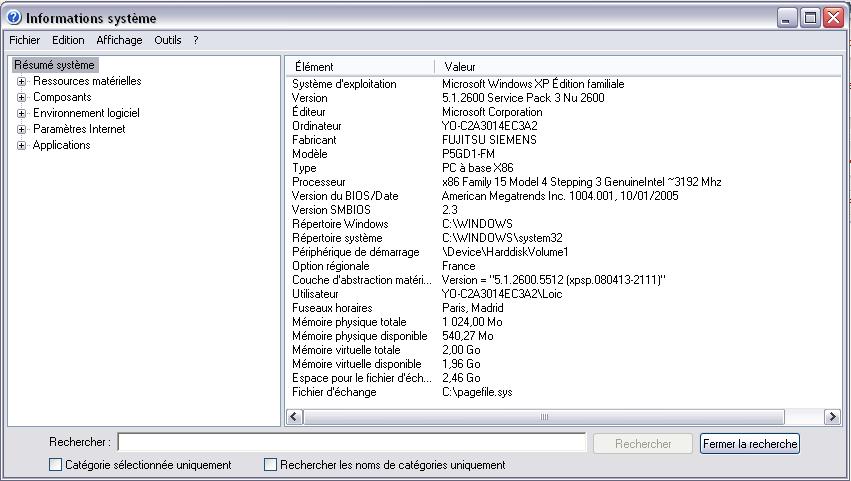This screenshot has height=481, width=851.
Task: Select Ressources matérielles label
Action: [x=87, y=81]
